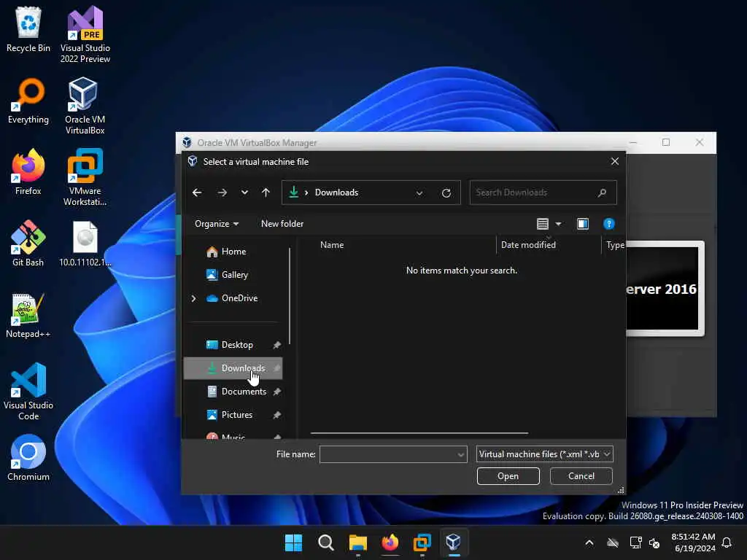Image resolution: width=747 pixels, height=560 pixels.
Task: Click VirtualBox taskbar icon
Action: [454, 542]
